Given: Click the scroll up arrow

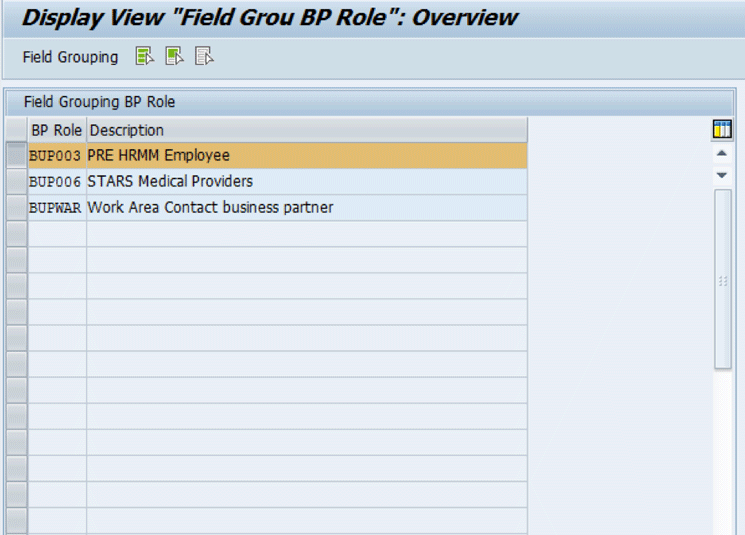Looking at the screenshot, I should click(722, 154).
